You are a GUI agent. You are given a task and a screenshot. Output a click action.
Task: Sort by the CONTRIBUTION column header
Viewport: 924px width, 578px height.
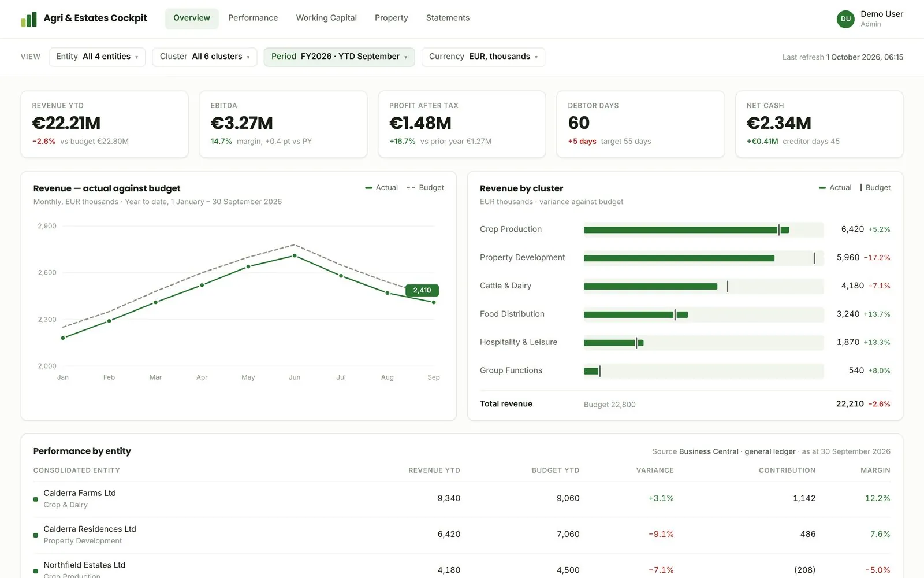pyautogui.click(x=787, y=470)
